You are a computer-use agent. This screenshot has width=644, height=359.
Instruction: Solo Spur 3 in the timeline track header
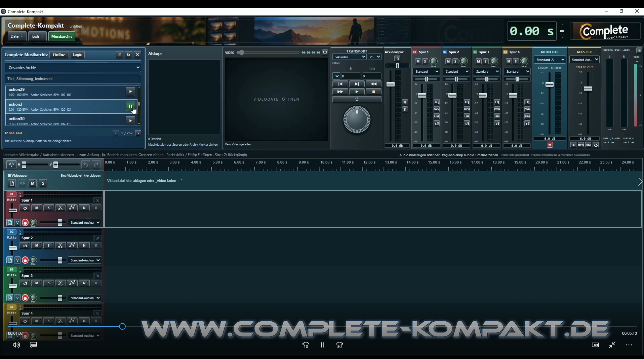[49, 283]
